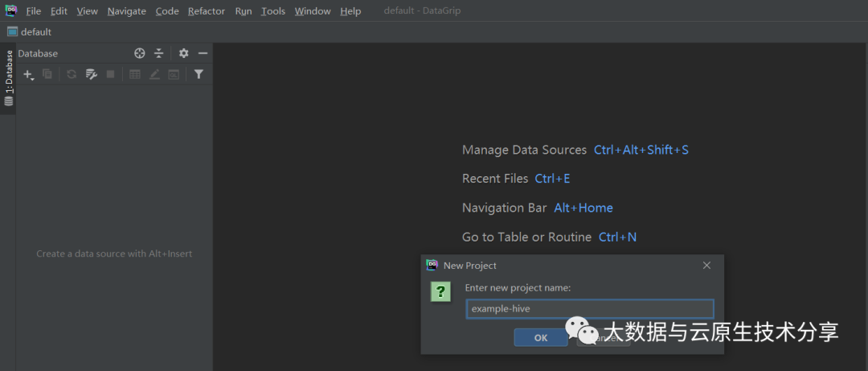
Task: Click the Refresh icon in Database toolbar
Action: tap(72, 74)
